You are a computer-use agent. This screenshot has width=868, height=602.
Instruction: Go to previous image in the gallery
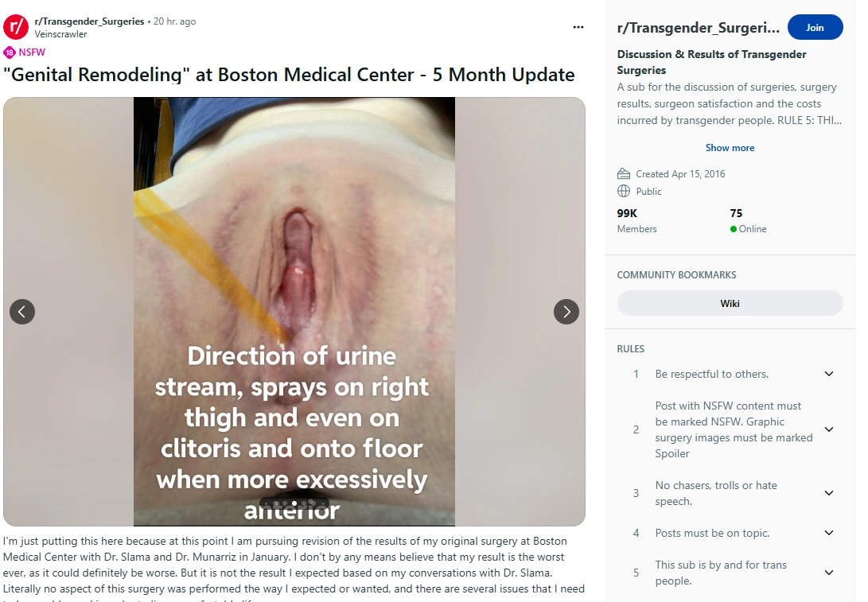point(22,312)
